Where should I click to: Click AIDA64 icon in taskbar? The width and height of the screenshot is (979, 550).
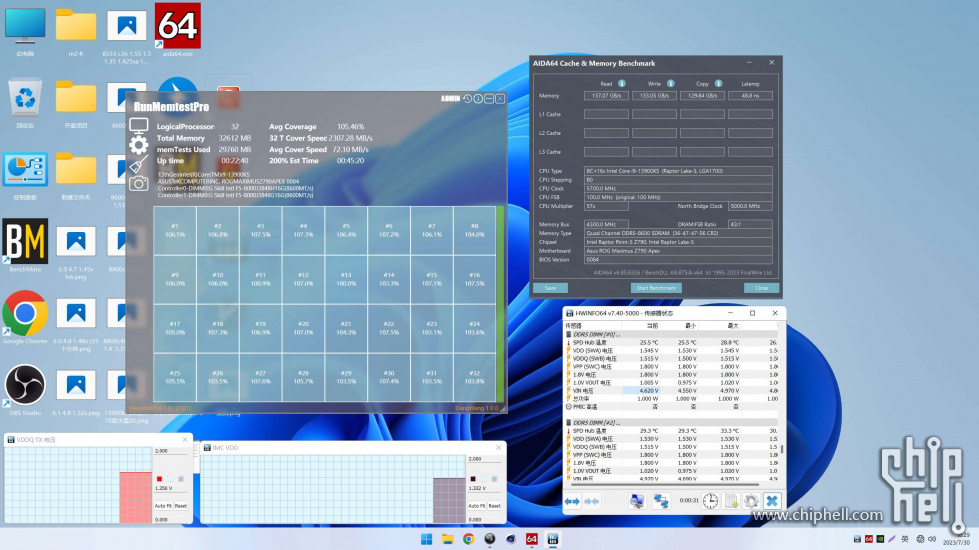pyautogui.click(x=531, y=539)
